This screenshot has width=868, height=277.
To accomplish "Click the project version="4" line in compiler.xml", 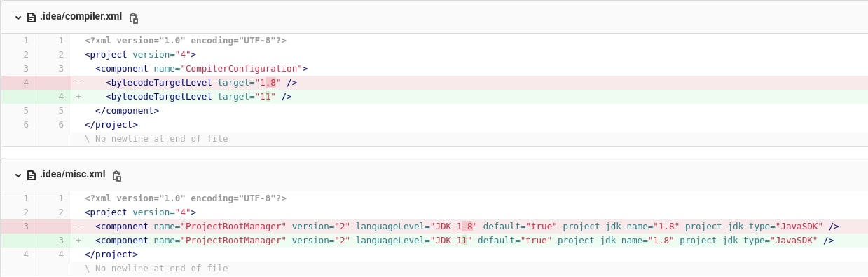I will pos(469,55).
